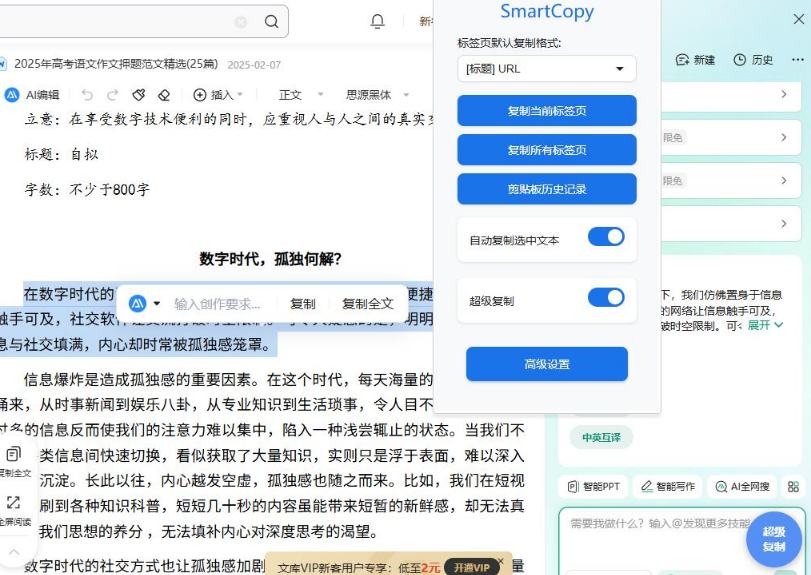Click the 输入创作要求 input field
This screenshot has height=575, width=811.
click(x=217, y=304)
